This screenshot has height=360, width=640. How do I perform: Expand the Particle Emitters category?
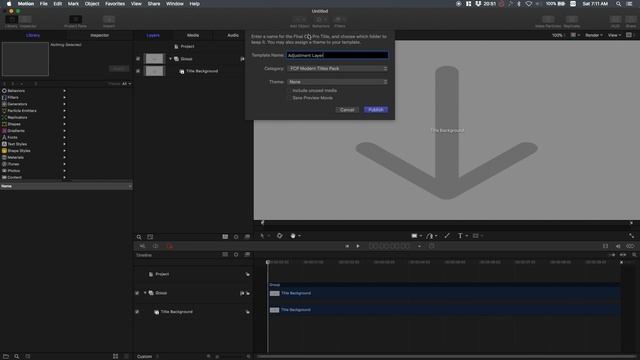[x=64, y=111]
